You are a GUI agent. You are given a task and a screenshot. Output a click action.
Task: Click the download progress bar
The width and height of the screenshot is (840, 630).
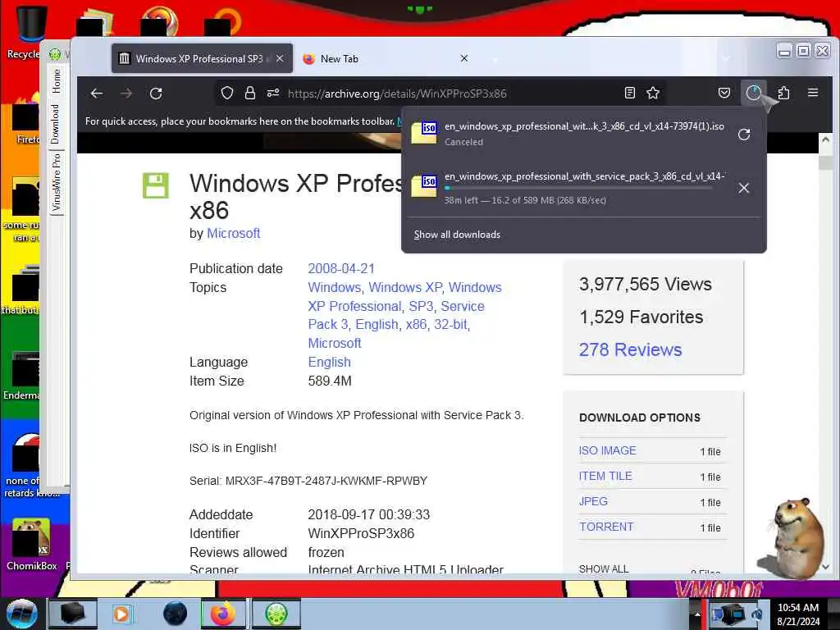(x=578, y=188)
